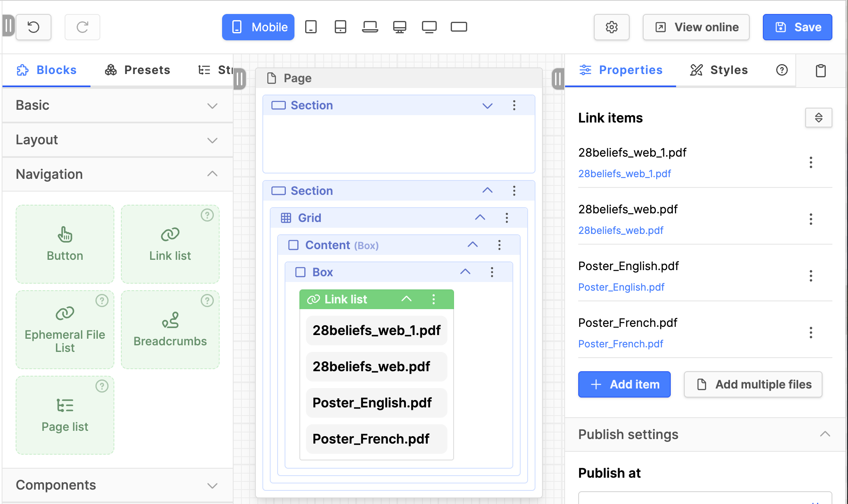Add the Breadcrumbs block
The height and width of the screenshot is (504, 848).
(170, 330)
